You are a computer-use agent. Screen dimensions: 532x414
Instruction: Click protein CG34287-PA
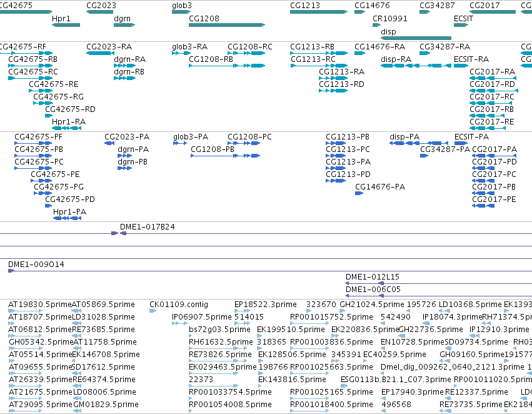pos(445,149)
